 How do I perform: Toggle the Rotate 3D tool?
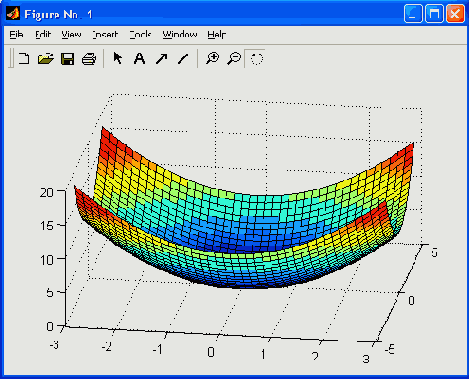click(x=256, y=59)
